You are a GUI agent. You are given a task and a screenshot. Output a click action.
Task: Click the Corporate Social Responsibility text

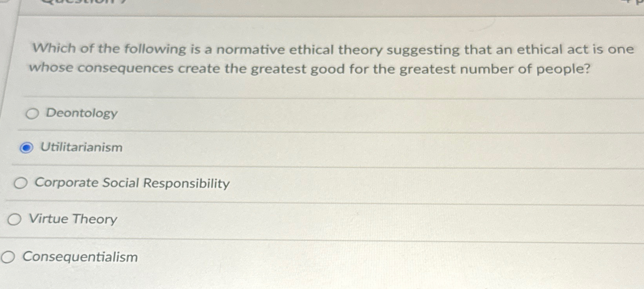pos(131,182)
